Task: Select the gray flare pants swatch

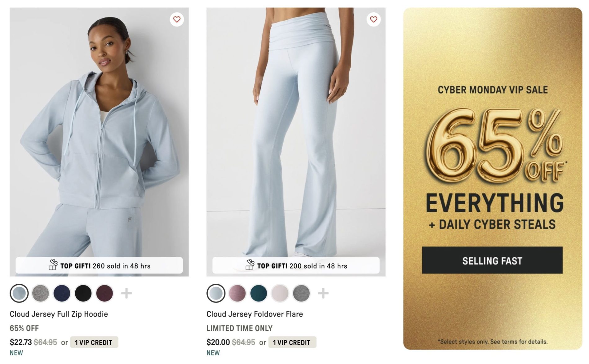Action: point(301,293)
